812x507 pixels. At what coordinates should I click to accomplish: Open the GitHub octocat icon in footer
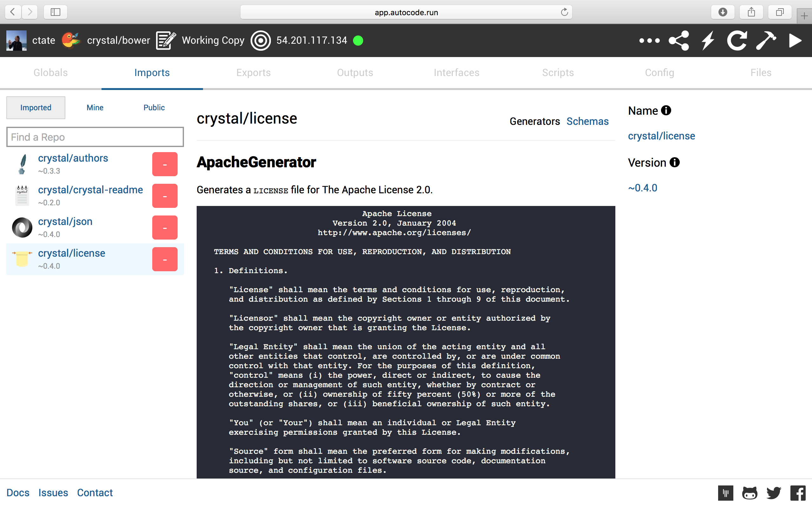[749, 493]
